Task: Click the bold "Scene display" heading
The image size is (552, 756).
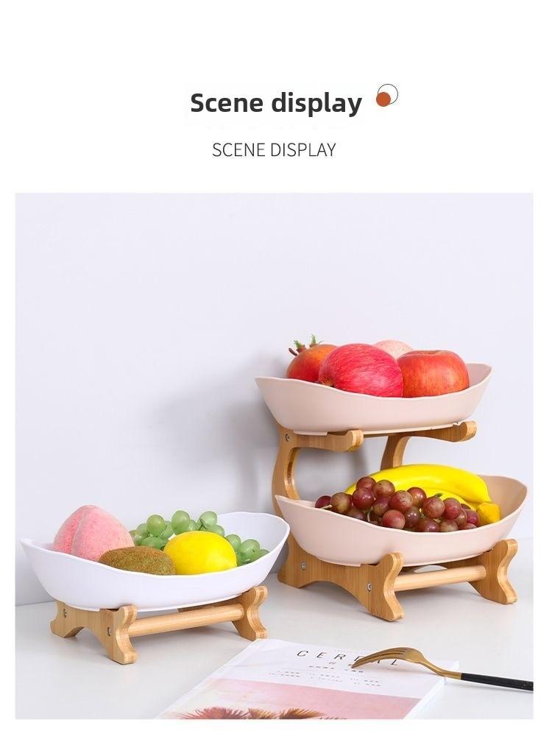Action: 276,103
